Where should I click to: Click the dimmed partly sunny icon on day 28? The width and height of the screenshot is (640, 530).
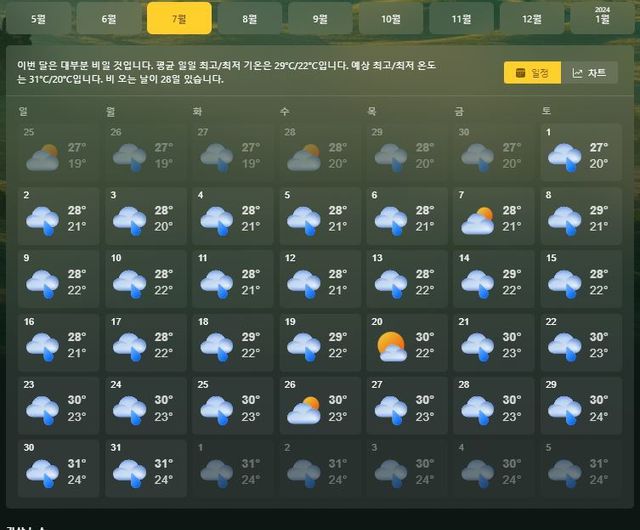[303, 156]
